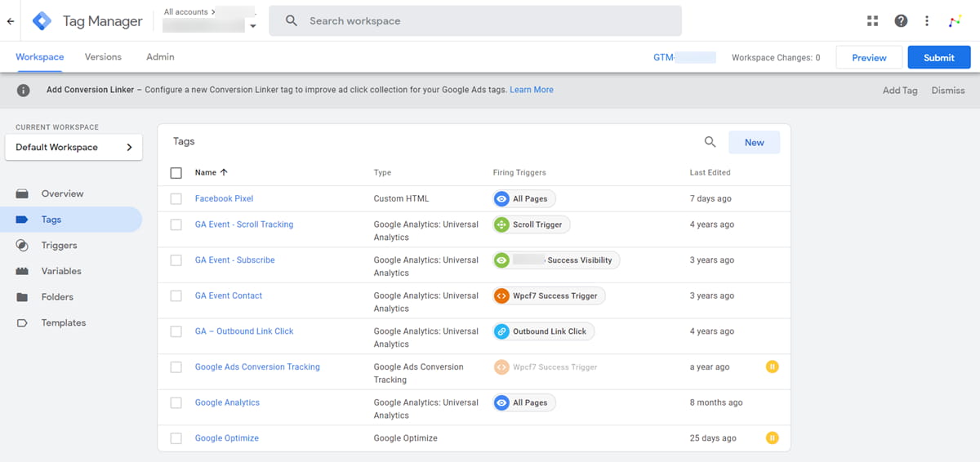Open the account selector dropdown arrow
This screenshot has height=462, width=980.
click(253, 26)
